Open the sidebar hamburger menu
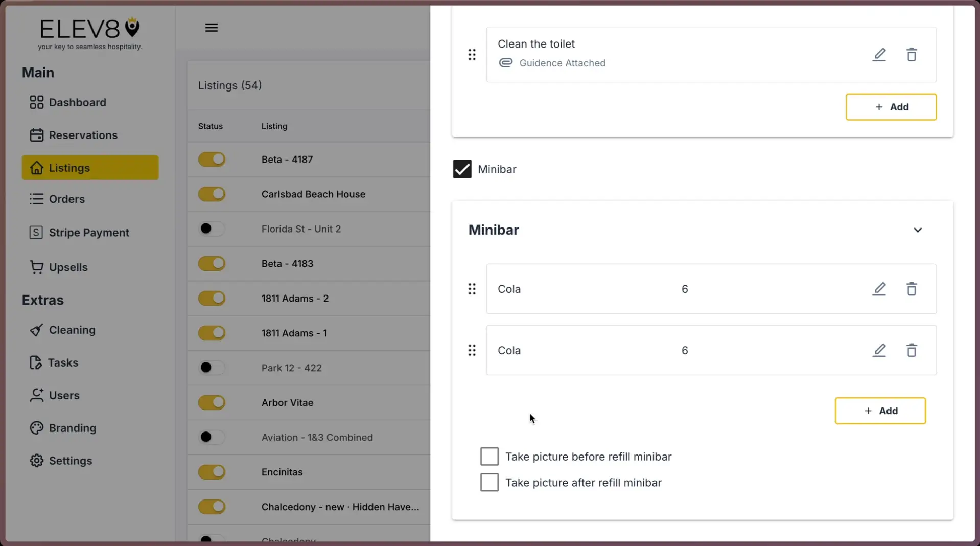Viewport: 980px width, 546px height. pyautogui.click(x=211, y=27)
